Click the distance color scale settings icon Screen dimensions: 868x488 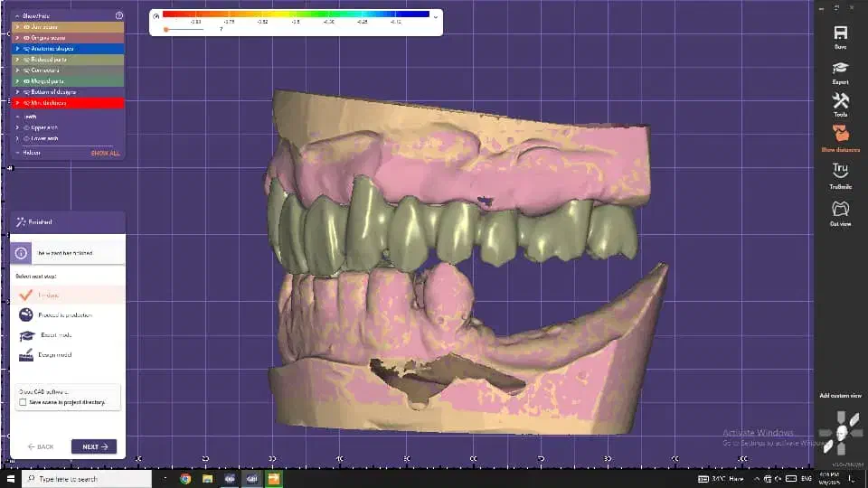click(156, 16)
